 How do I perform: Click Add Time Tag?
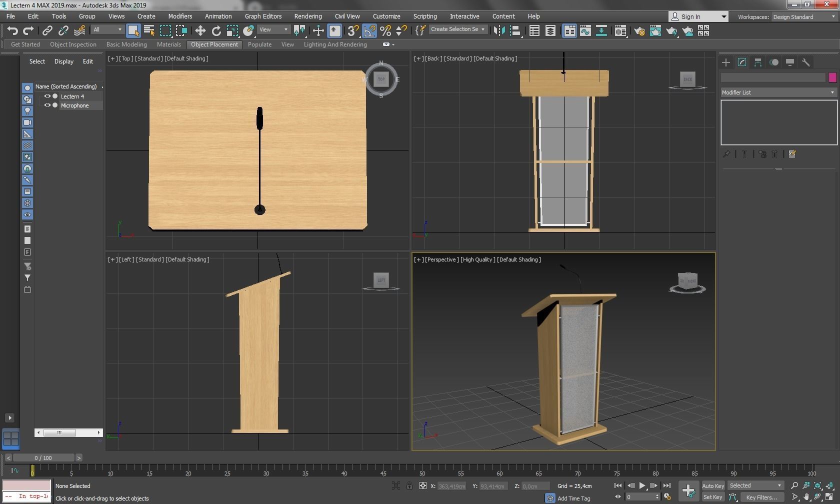click(573, 498)
